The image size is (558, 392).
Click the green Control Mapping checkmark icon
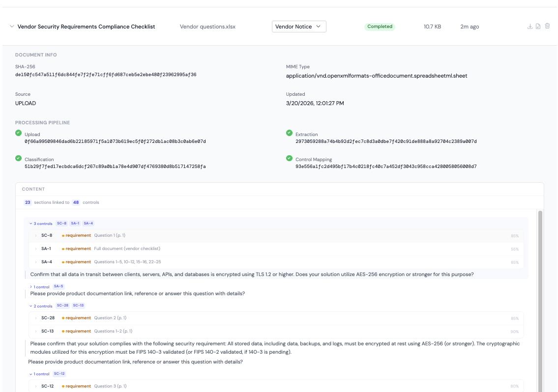coord(289,158)
